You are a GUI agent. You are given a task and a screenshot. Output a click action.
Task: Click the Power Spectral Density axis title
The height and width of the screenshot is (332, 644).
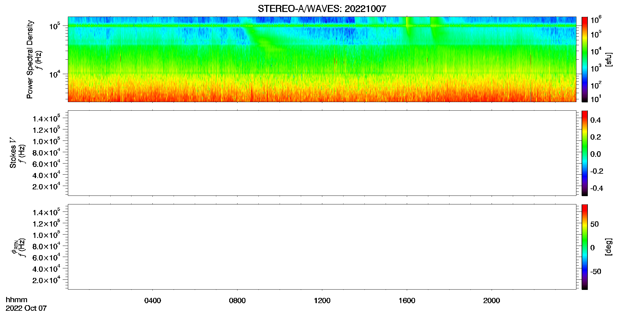[30, 59]
